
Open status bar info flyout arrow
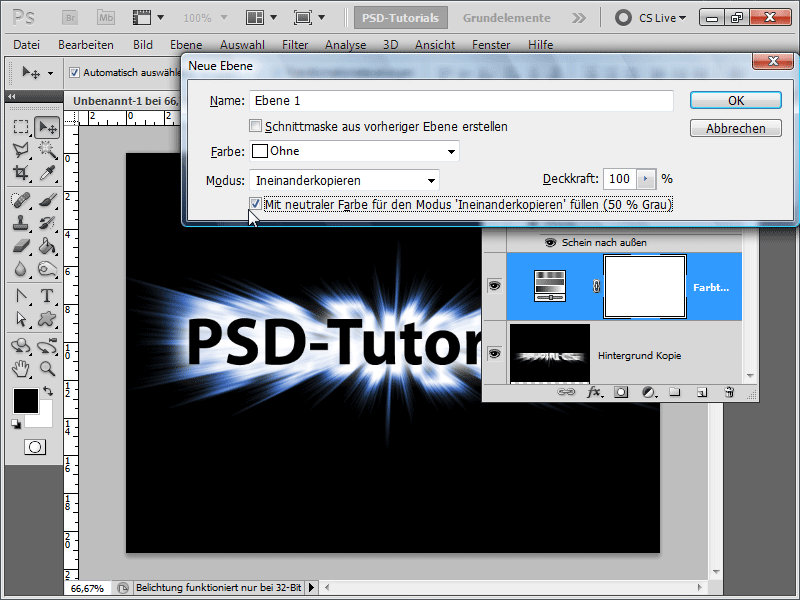point(311,588)
